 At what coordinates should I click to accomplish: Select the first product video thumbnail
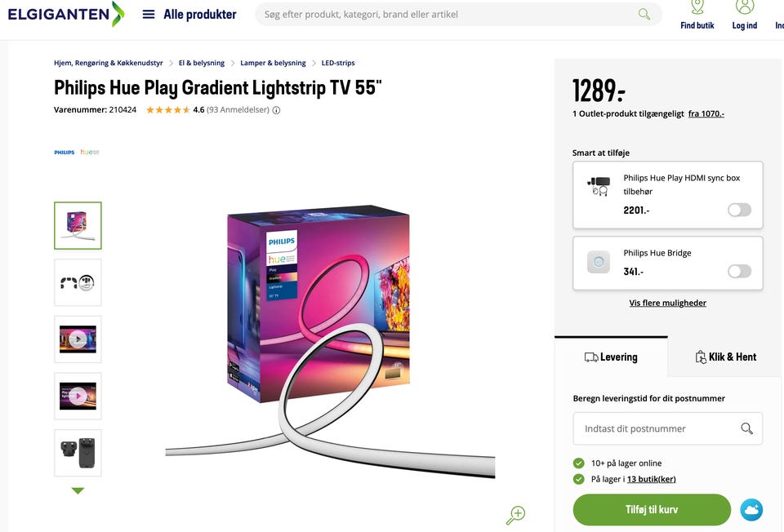[x=78, y=339]
